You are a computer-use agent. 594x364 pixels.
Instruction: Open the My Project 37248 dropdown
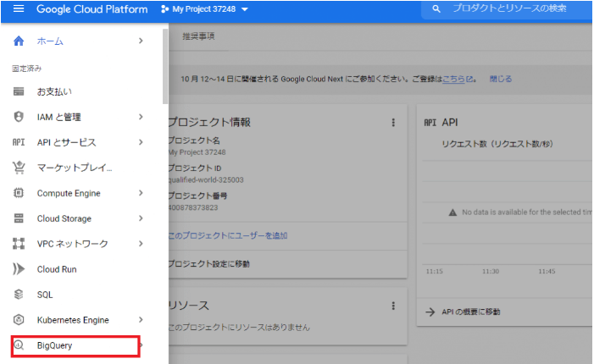(204, 9)
